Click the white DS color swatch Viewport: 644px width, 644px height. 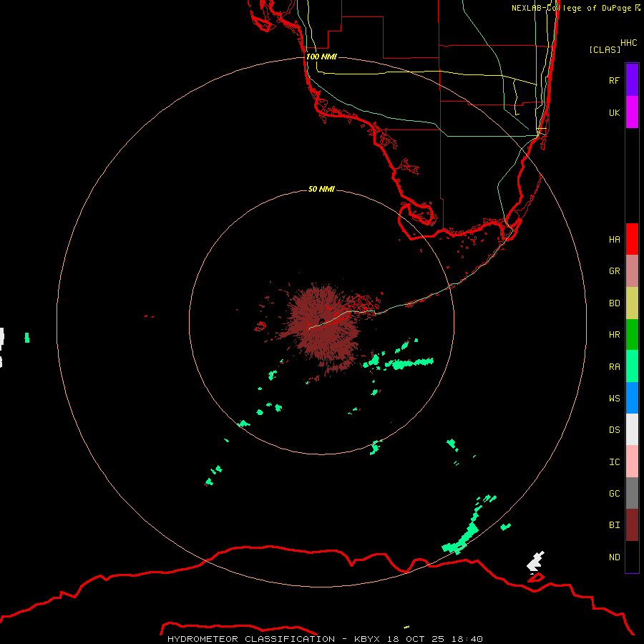(632, 429)
